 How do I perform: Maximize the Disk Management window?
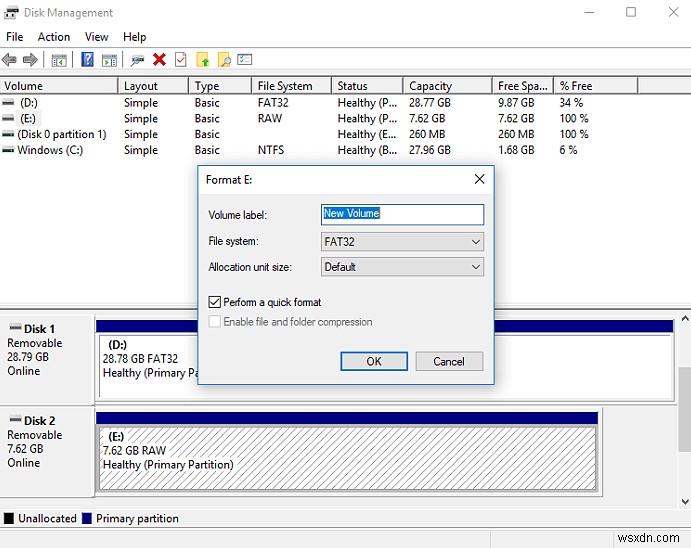[x=631, y=12]
